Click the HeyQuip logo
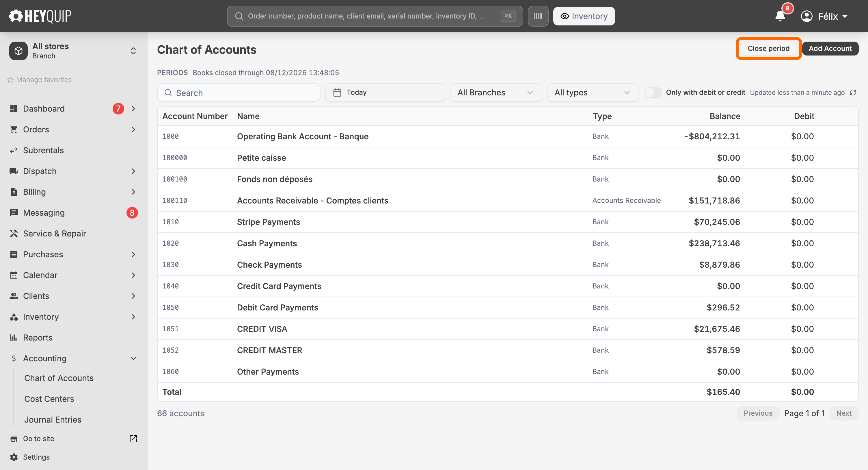Screen dimensions: 868x470 40,16
